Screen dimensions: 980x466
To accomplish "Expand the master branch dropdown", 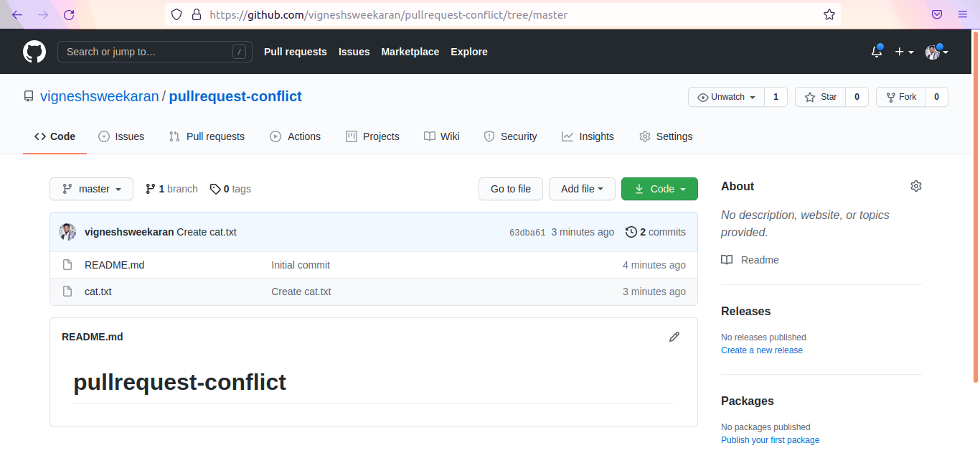I will click(x=91, y=189).
